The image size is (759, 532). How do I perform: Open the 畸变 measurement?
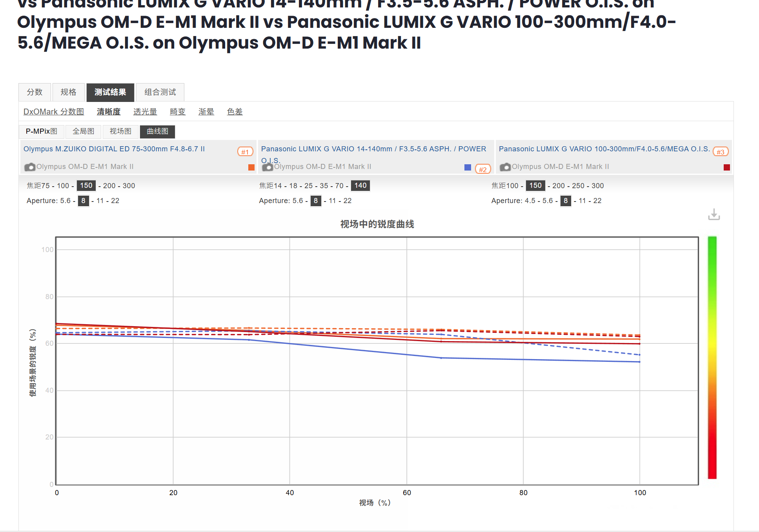coord(178,112)
